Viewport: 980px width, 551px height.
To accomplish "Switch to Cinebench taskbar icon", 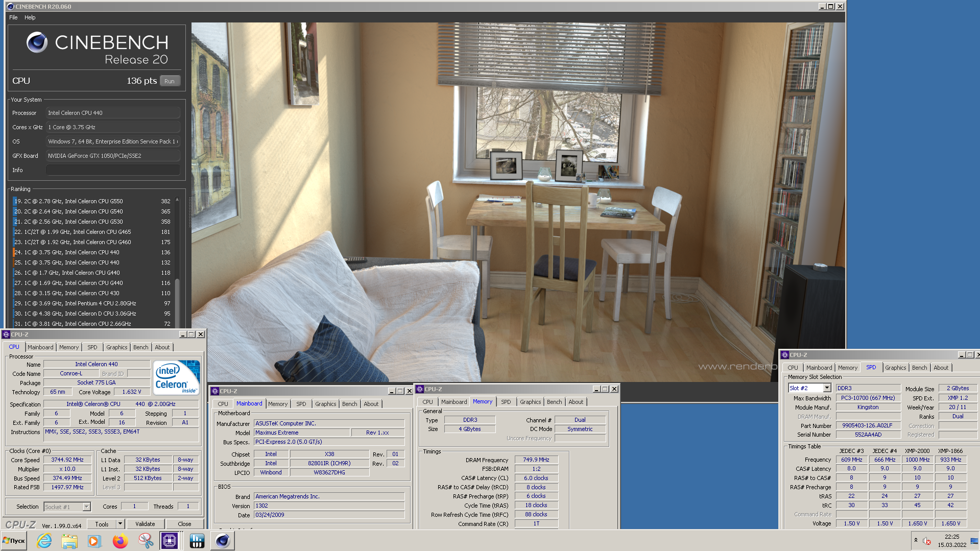I will pyautogui.click(x=223, y=541).
